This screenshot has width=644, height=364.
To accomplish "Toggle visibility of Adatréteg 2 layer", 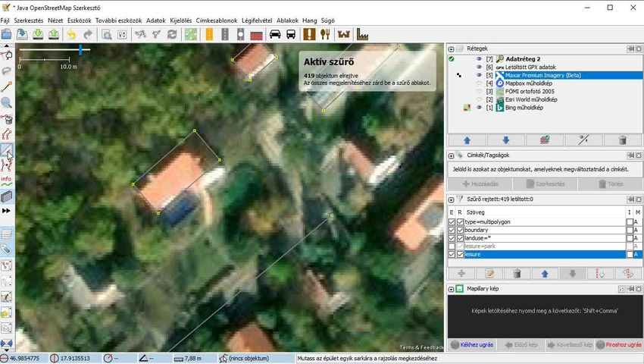I will [479, 59].
